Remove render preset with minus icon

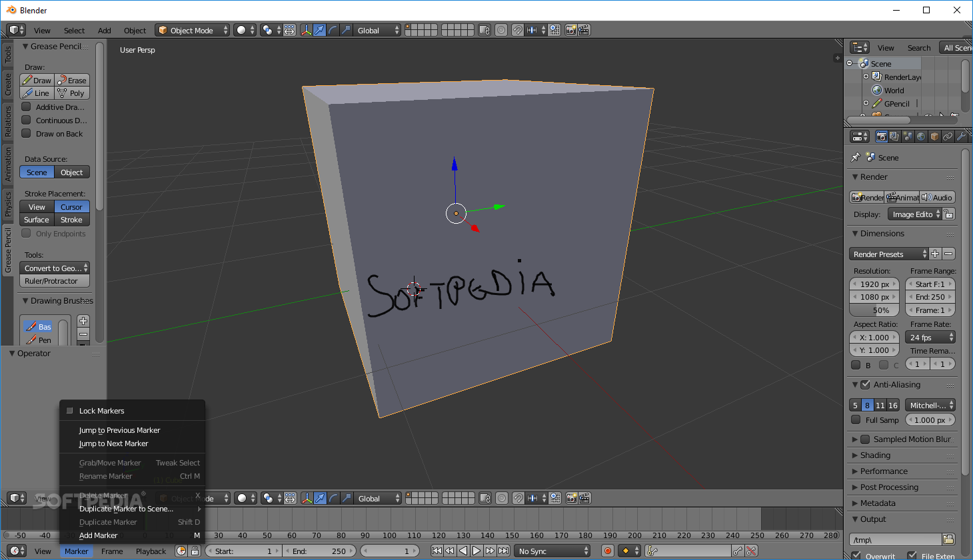[x=948, y=254]
